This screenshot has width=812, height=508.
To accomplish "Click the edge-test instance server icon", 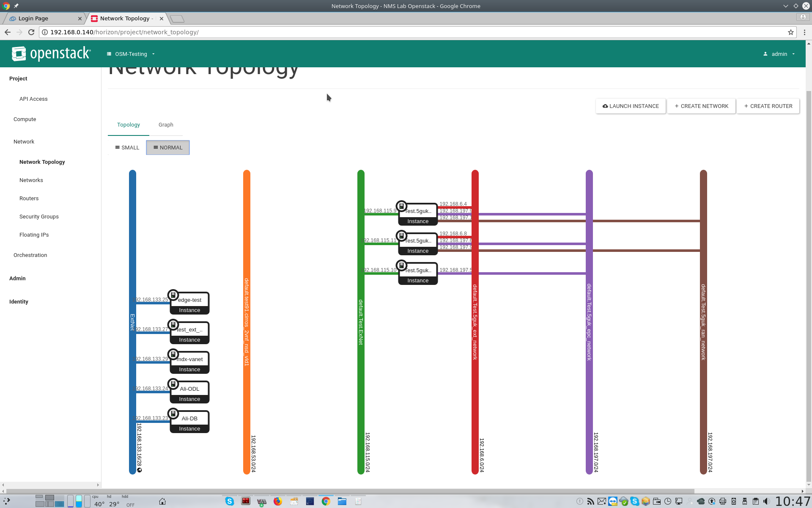I will tap(173, 295).
